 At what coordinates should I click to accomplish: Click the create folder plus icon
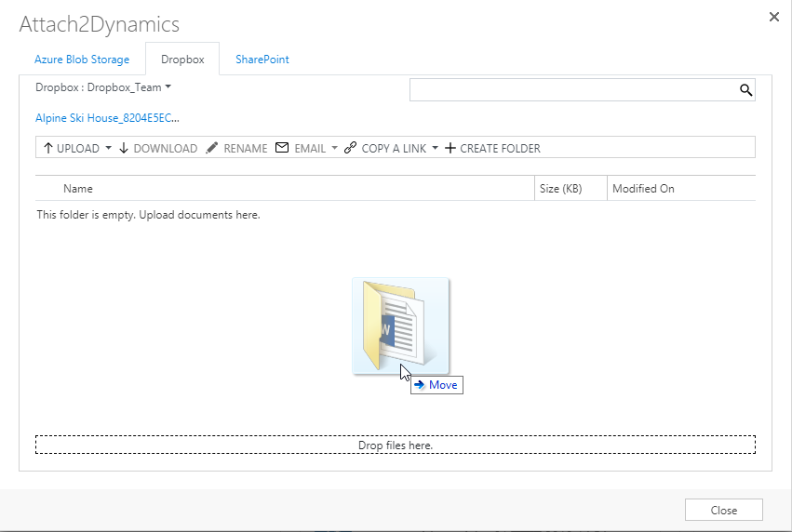[x=450, y=148]
